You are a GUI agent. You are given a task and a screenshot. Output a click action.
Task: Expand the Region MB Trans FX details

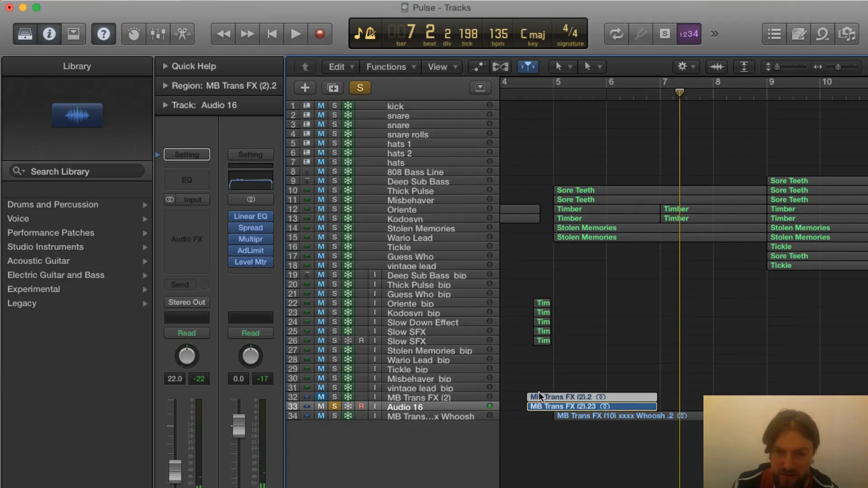pos(165,86)
